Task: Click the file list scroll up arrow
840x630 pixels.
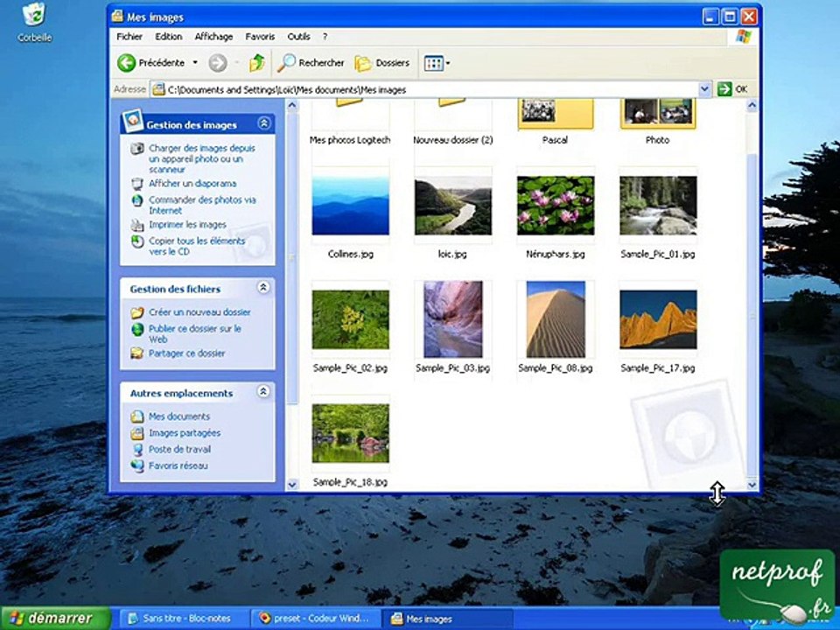Action: pyautogui.click(x=752, y=106)
